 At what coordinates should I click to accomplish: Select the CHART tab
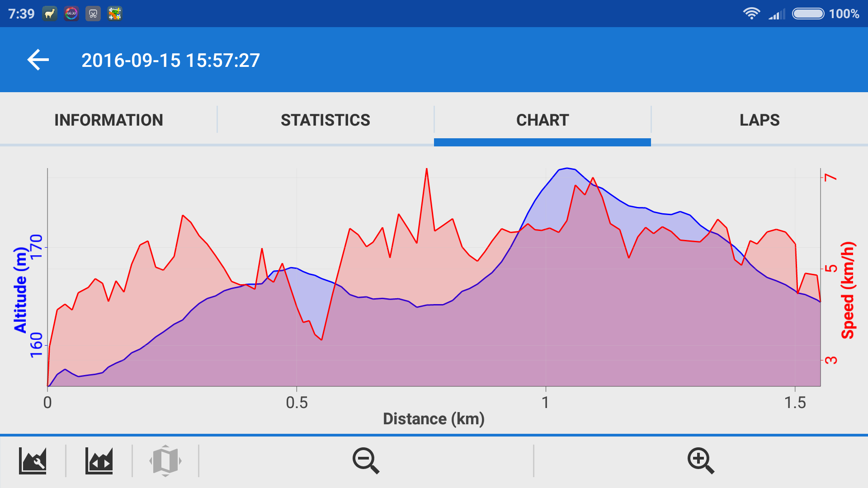[x=542, y=120]
